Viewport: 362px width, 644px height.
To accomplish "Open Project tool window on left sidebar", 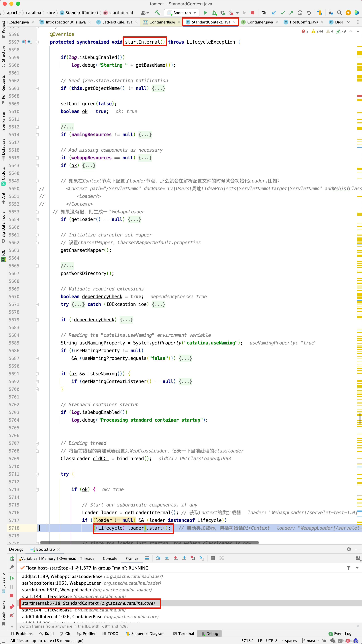I will coord(4,30).
